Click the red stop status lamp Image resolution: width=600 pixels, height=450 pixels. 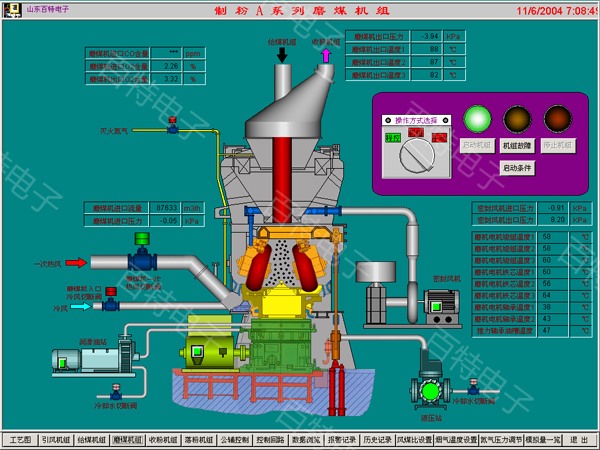pyautogui.click(x=556, y=120)
